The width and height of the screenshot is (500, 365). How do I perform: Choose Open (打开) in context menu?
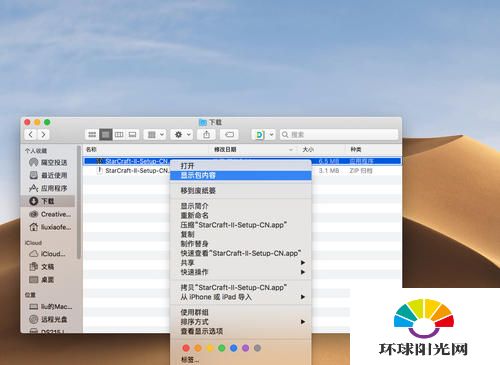point(241,166)
